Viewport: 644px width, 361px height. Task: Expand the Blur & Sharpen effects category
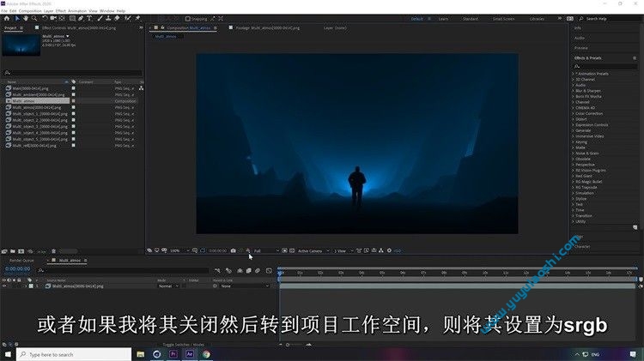pyautogui.click(x=574, y=91)
